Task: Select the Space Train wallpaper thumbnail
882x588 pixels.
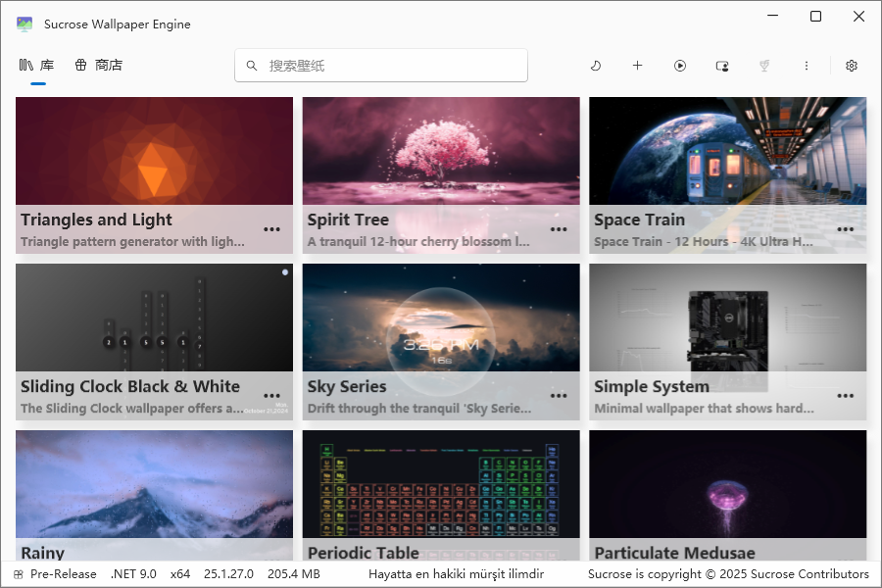Action: (x=728, y=151)
